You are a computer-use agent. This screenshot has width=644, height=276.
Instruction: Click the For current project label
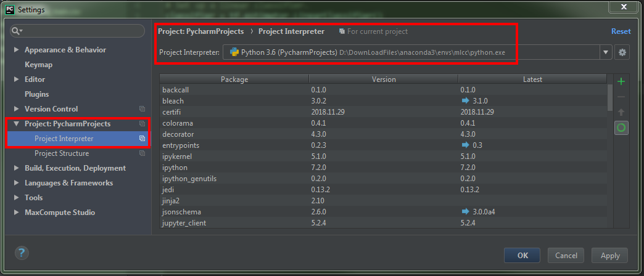pos(378,31)
